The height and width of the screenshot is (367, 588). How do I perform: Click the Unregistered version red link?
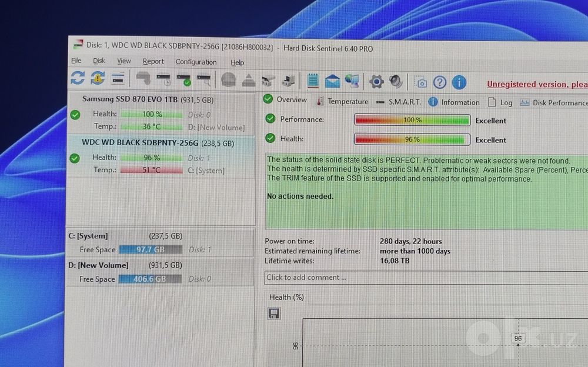tap(537, 85)
